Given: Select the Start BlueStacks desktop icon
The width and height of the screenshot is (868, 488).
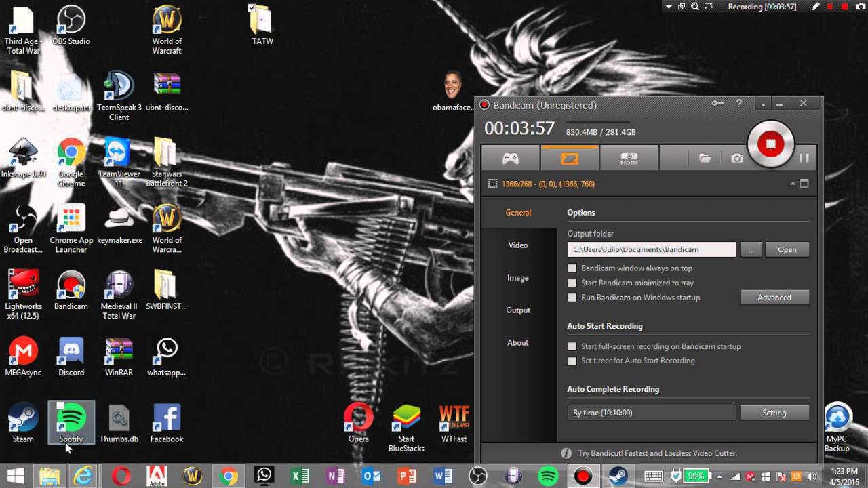Looking at the screenshot, I should point(406,428).
